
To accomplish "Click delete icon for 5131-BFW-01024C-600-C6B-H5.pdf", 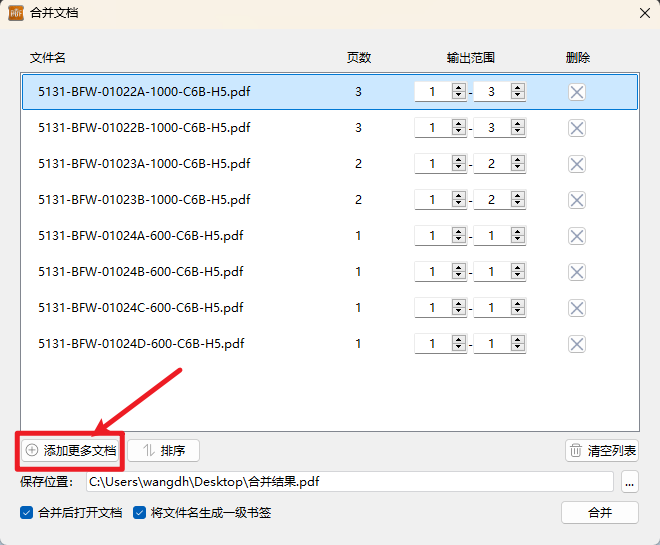I will pos(577,308).
